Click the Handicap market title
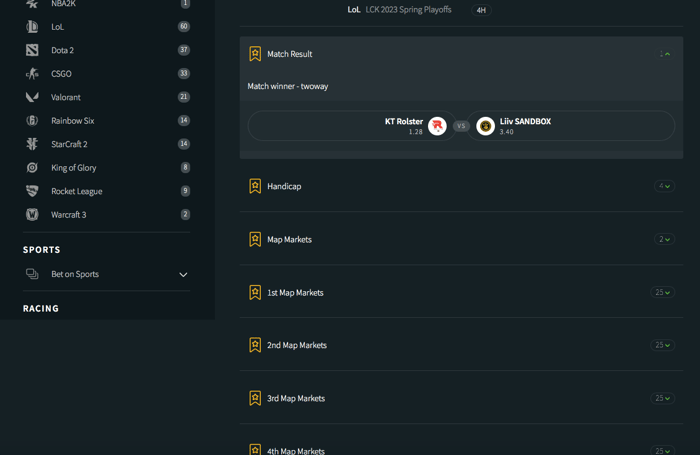The width and height of the screenshot is (700, 455). click(x=284, y=186)
